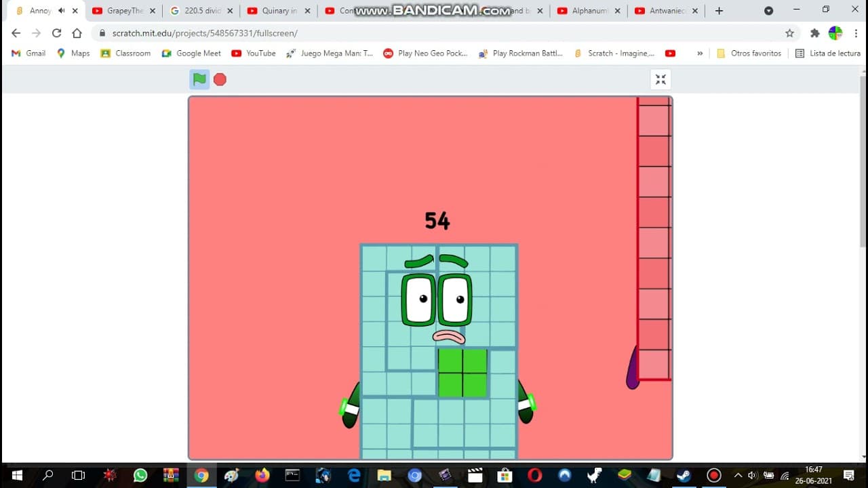Open WhatsApp from the taskbar

point(140,475)
